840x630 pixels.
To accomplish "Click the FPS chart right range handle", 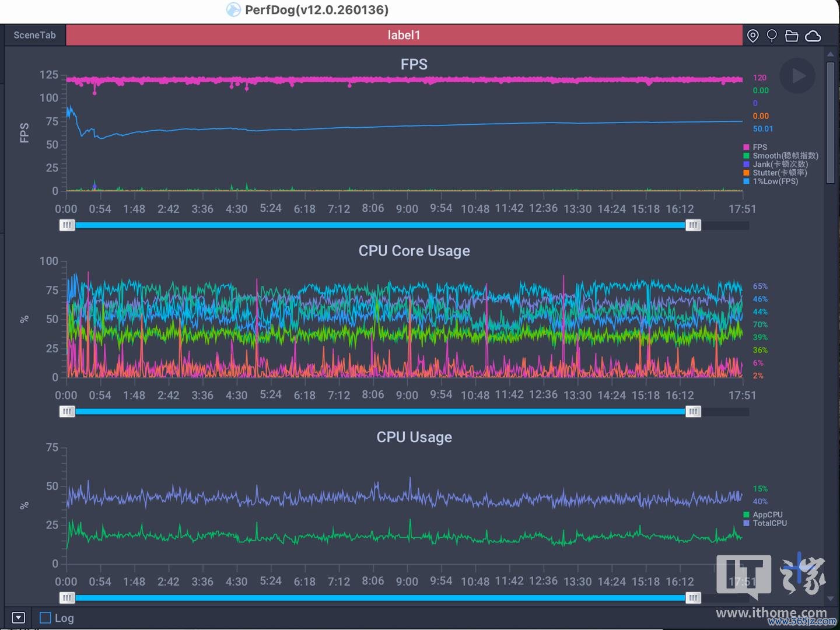I will pyautogui.click(x=693, y=225).
